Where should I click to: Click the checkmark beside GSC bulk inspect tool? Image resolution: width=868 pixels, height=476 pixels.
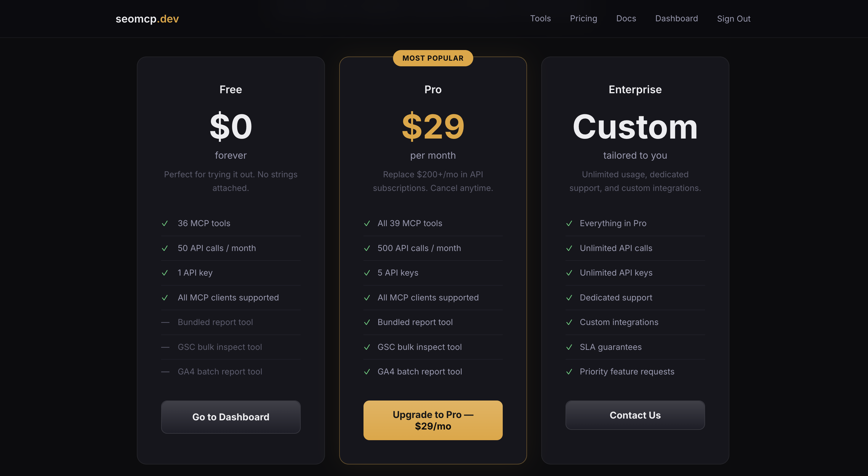coord(367,347)
